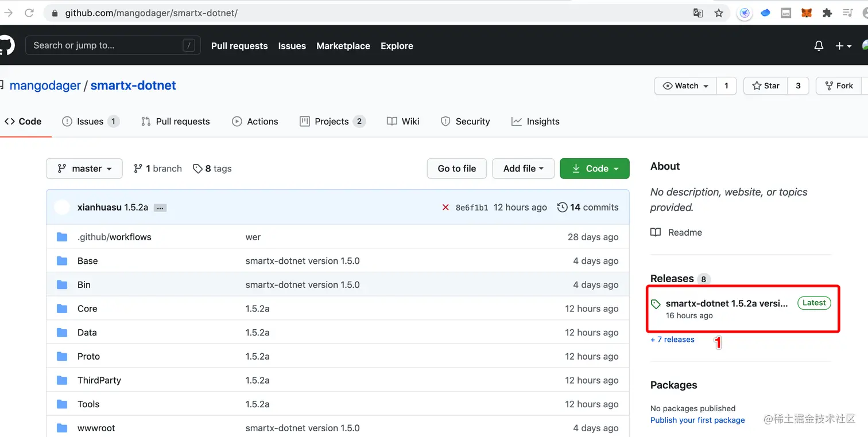Click the Bin folder icon
Viewport: 868px width, 437px height.
(x=62, y=284)
